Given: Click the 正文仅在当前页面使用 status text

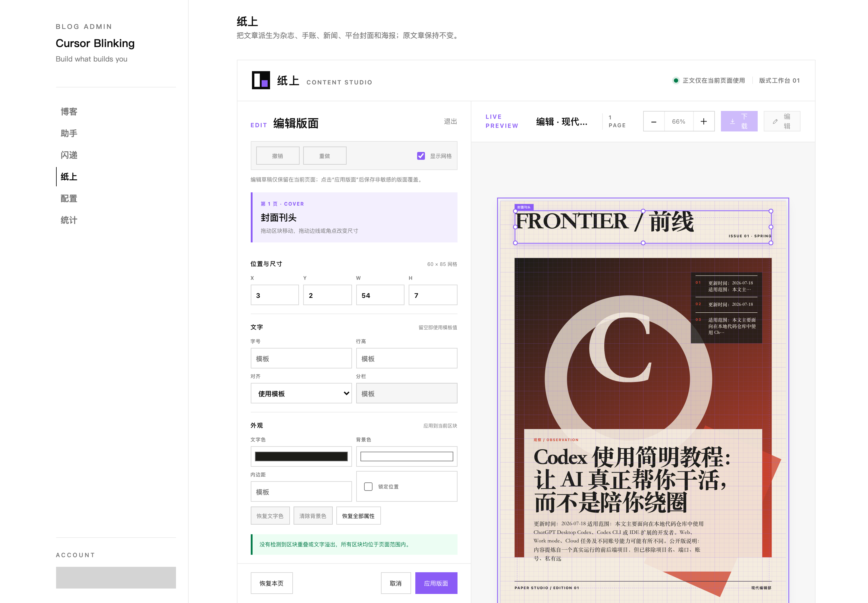Looking at the screenshot, I should click(713, 81).
